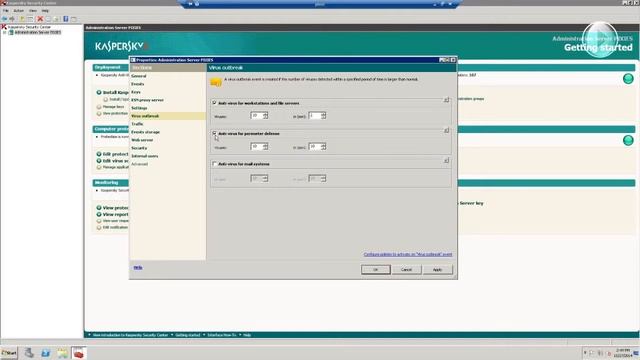Select Virus outbreak section in sidebar

coord(145,116)
